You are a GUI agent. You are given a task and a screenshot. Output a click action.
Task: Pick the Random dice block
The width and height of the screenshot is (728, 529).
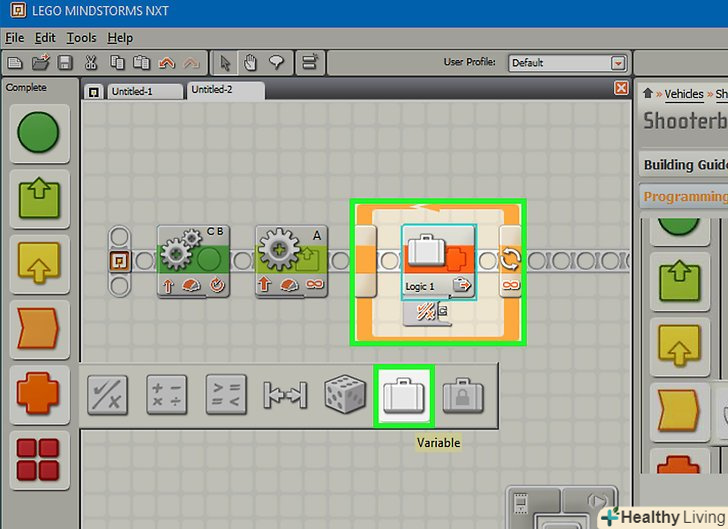pyautogui.click(x=345, y=394)
